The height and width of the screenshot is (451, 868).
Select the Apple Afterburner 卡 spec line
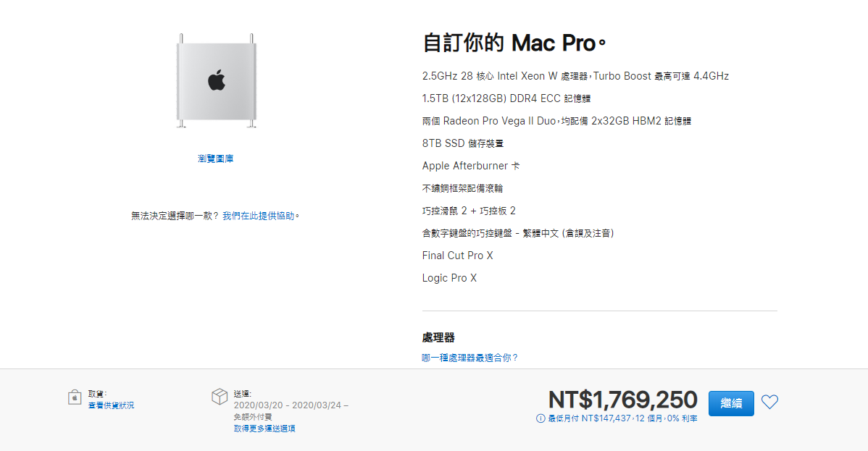tap(471, 166)
